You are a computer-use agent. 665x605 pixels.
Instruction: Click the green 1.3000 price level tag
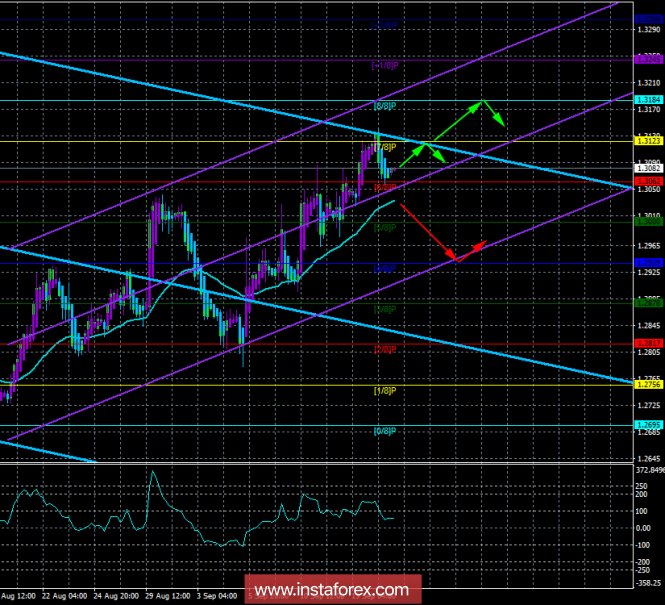648,222
